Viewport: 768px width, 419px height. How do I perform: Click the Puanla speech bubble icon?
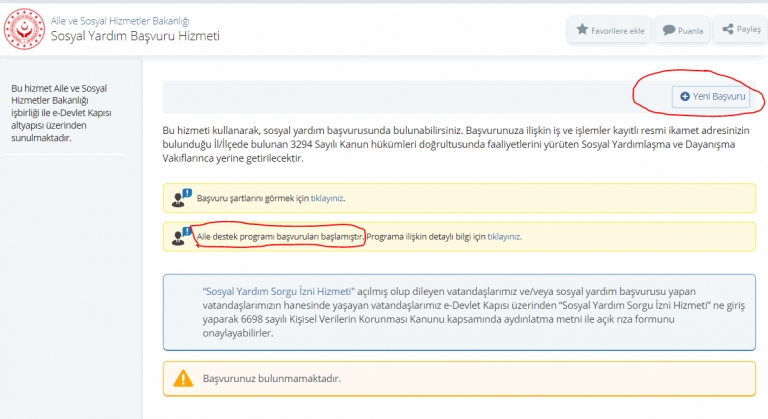(670, 30)
